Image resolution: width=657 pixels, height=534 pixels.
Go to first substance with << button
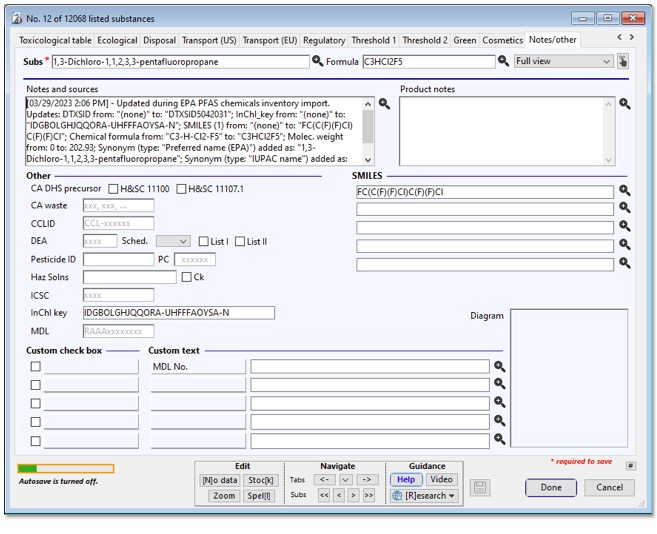pos(324,495)
